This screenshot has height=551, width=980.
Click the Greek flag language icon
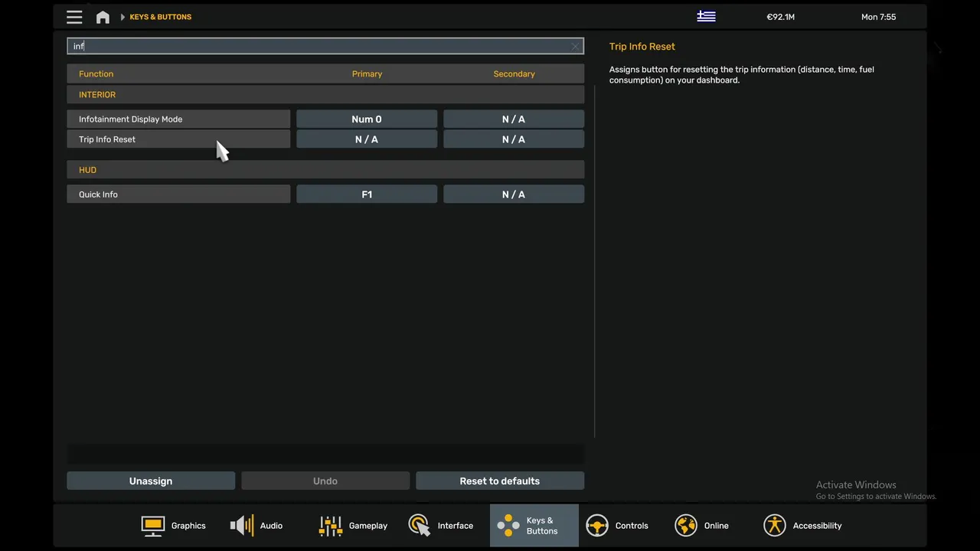[706, 17]
